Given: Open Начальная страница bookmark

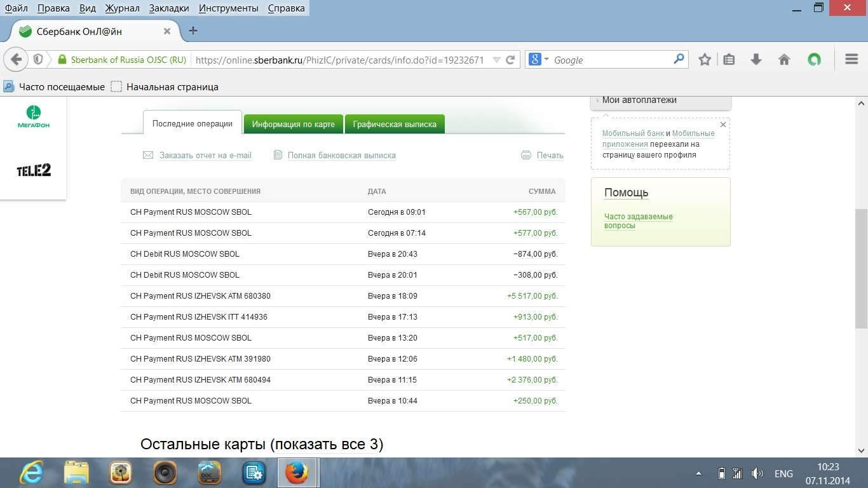Looking at the screenshot, I should click(165, 86).
